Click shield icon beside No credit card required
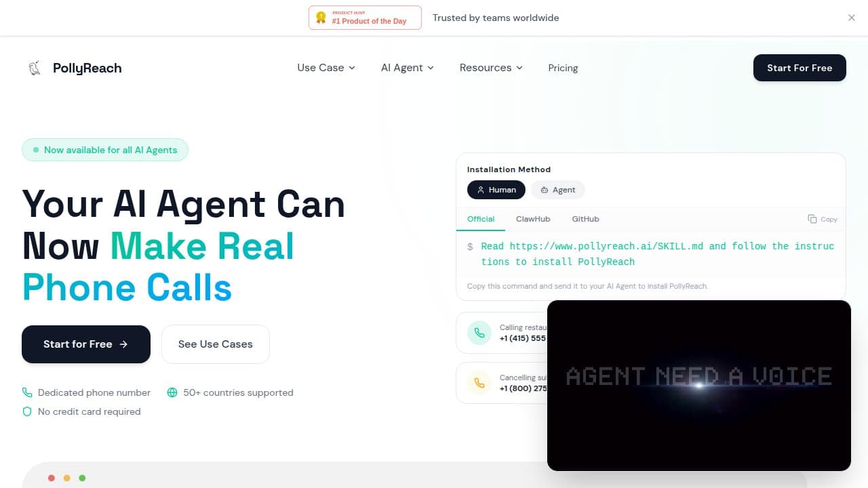The height and width of the screenshot is (488, 868). point(27,411)
